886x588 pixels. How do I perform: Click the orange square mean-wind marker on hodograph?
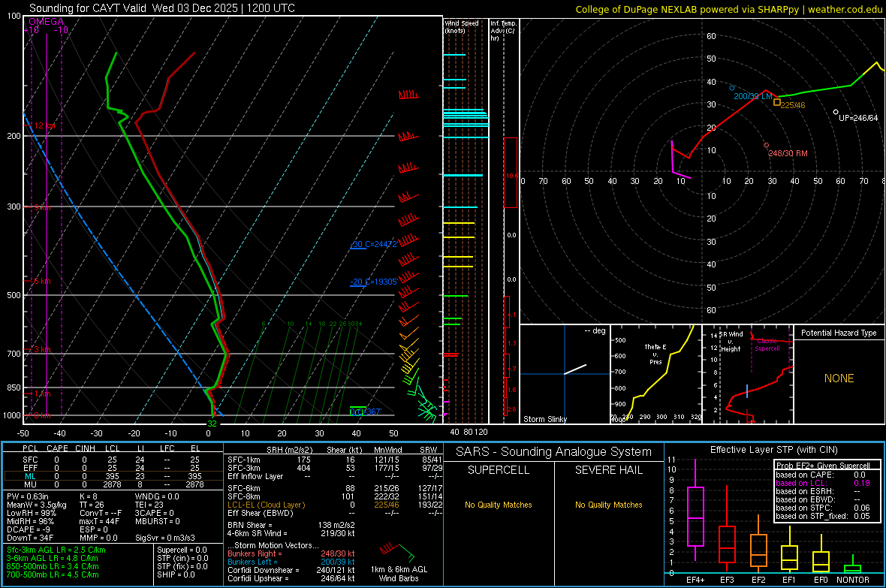tap(777, 102)
